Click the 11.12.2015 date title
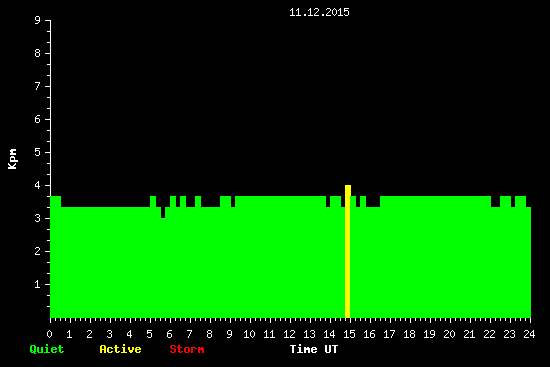The width and height of the screenshot is (550, 367). (x=319, y=12)
